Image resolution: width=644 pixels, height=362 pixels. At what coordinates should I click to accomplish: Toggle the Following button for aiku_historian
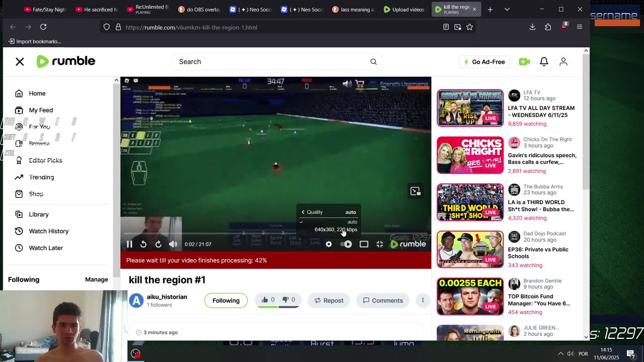226,300
